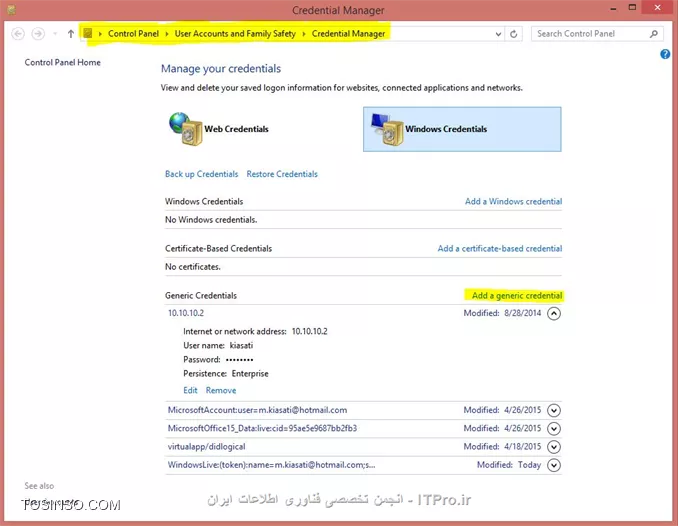Close the Credential Manager window
The width and height of the screenshot is (678, 526).
tap(657, 7)
